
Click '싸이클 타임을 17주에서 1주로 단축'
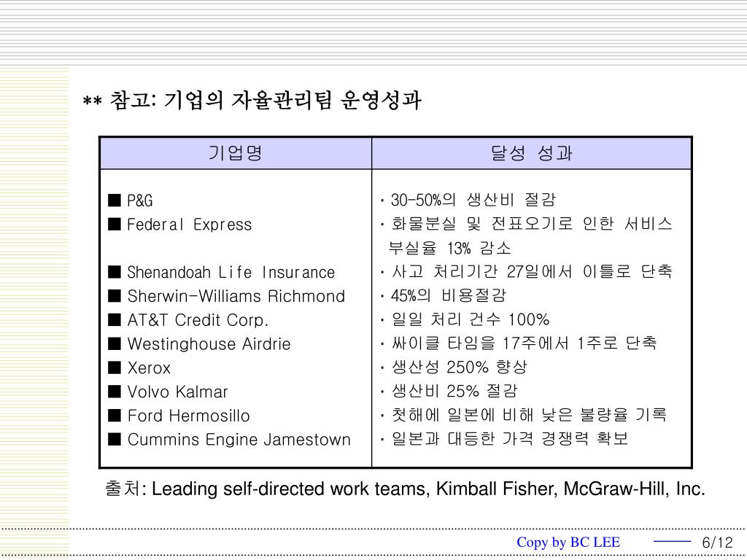pos(524,343)
